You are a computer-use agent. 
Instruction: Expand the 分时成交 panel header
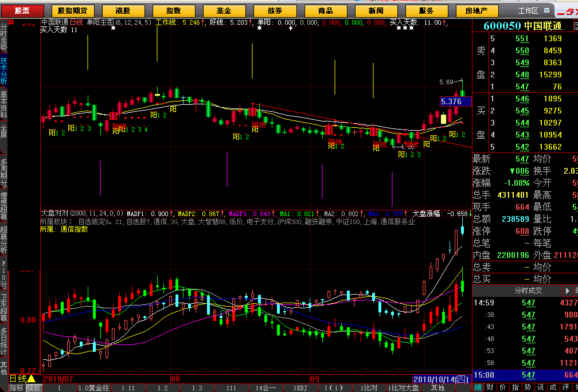(524, 291)
